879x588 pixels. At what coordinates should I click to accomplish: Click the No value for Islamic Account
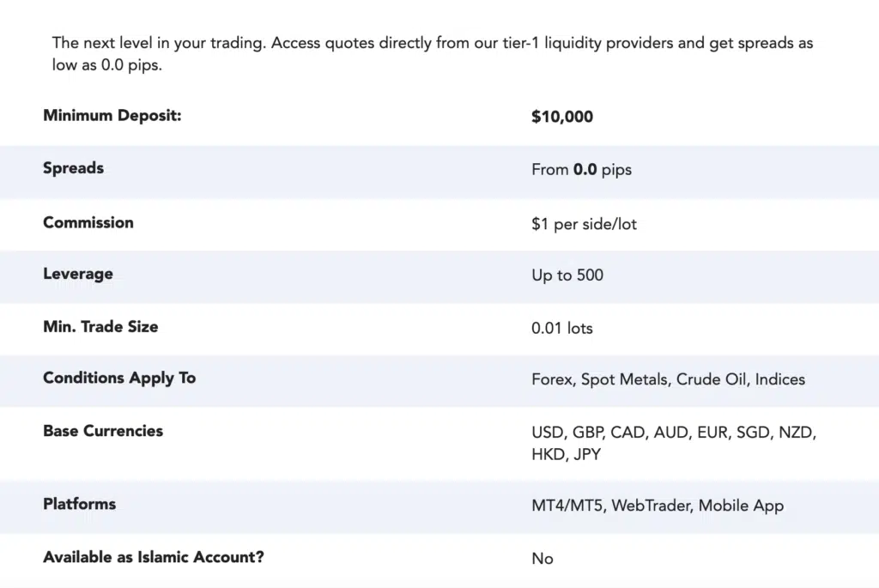coord(543,559)
